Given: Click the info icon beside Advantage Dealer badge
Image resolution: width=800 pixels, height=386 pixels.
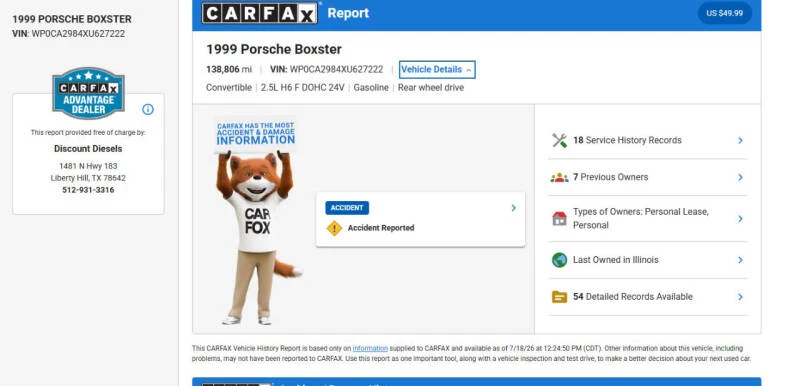Looking at the screenshot, I should pyautogui.click(x=148, y=109).
